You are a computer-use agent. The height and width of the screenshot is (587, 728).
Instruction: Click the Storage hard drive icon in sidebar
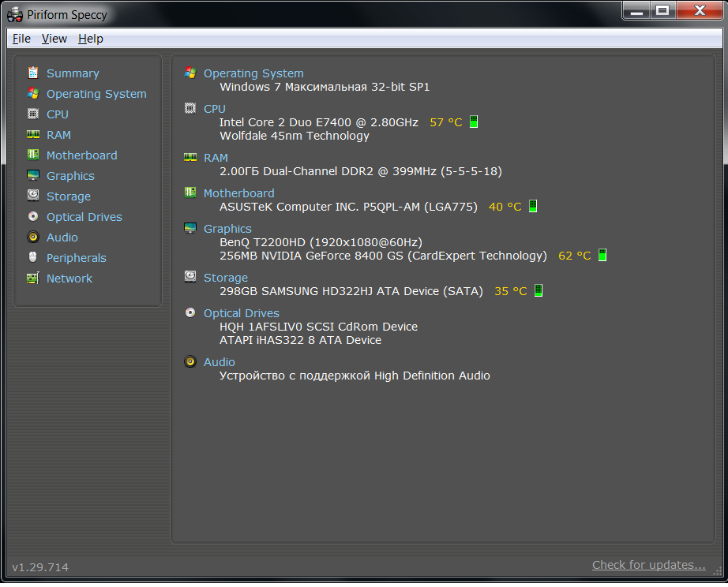pyautogui.click(x=33, y=196)
